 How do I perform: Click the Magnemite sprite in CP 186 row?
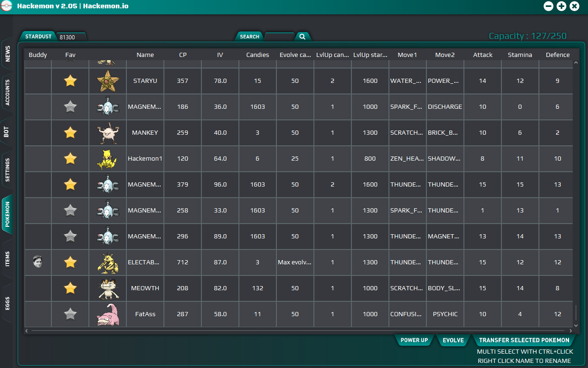[x=107, y=107]
